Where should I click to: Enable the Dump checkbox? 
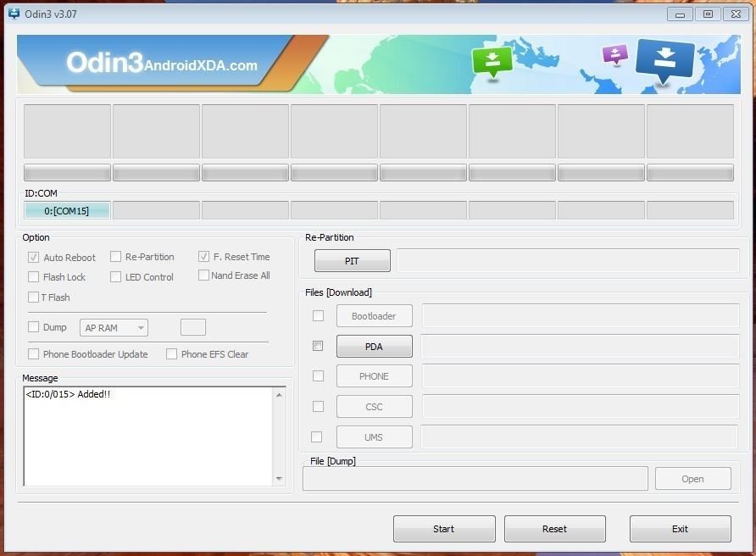point(33,327)
